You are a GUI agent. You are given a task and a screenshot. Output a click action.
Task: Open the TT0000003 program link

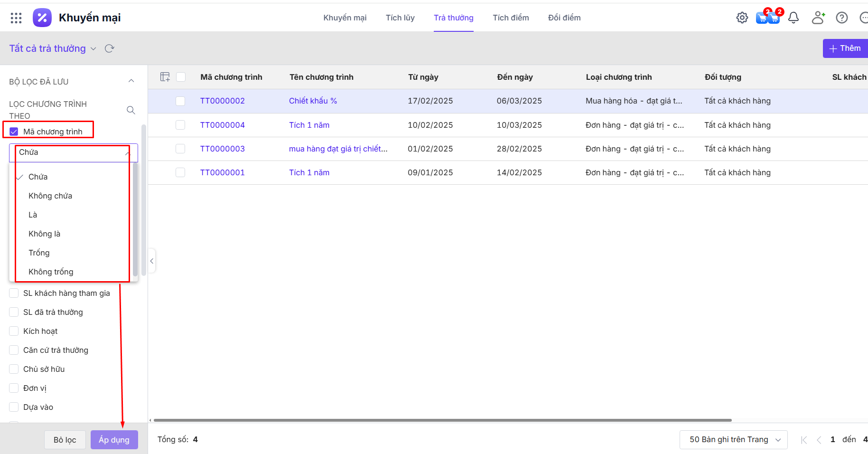(x=222, y=149)
